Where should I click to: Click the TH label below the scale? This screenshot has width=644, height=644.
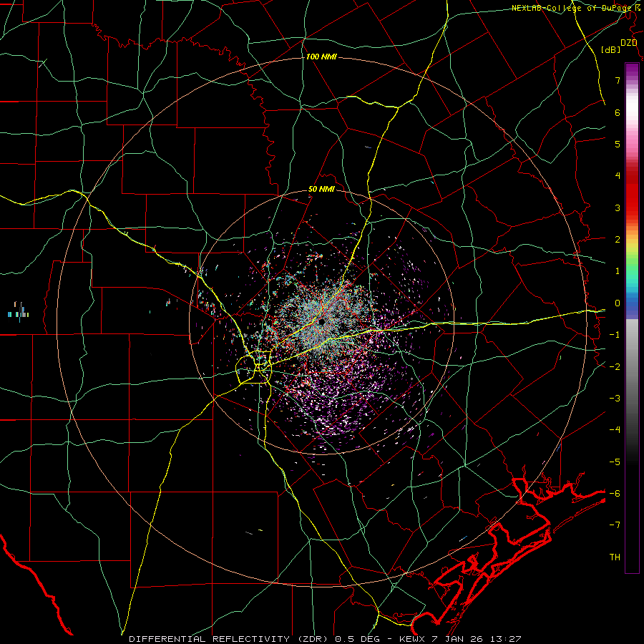pyautogui.click(x=615, y=557)
